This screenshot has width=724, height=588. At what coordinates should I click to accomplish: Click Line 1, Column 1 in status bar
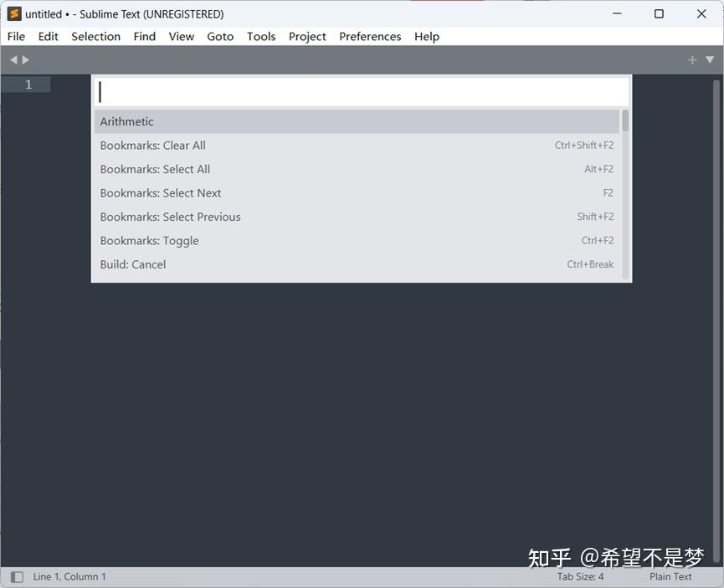pos(70,576)
